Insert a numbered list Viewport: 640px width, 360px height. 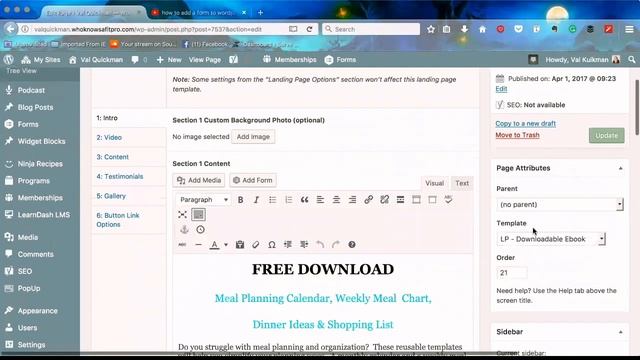289,200
